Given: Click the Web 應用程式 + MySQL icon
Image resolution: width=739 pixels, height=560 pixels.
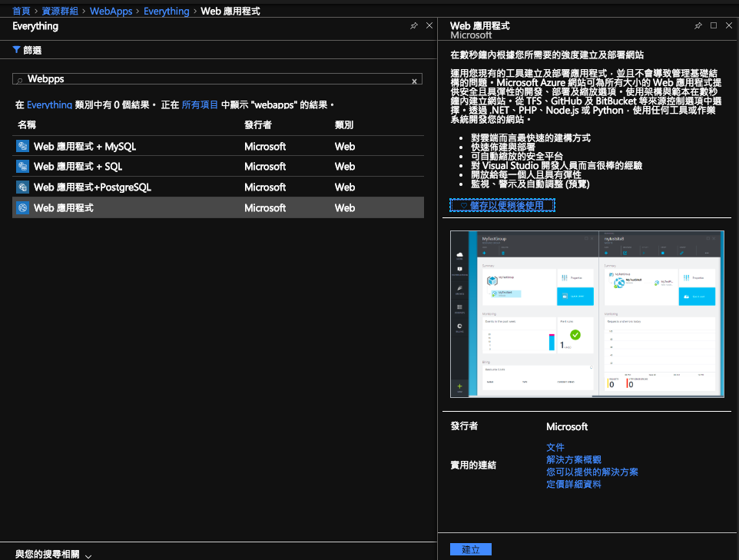Looking at the screenshot, I should [x=22, y=146].
